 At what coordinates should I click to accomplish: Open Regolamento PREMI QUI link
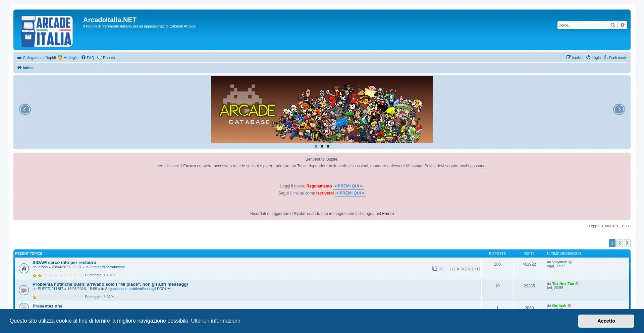[x=348, y=186]
